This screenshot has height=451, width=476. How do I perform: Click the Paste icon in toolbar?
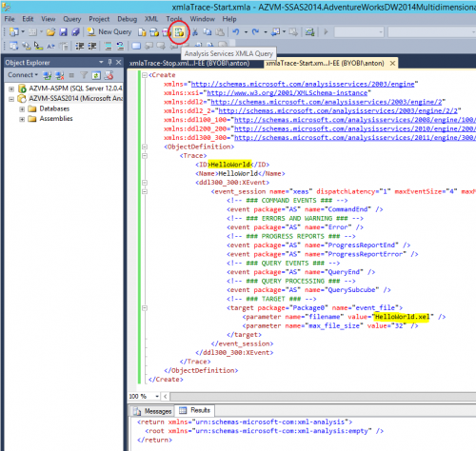(220, 32)
